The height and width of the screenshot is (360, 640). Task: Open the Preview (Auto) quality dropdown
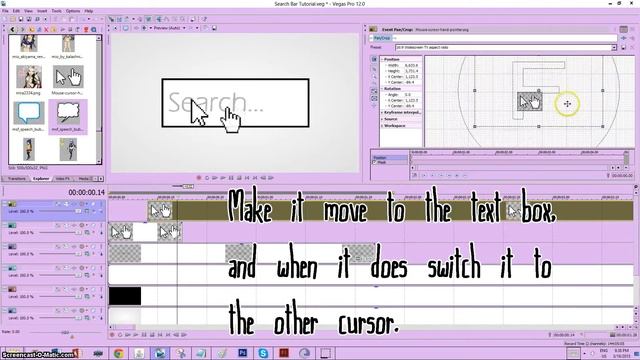coord(169,28)
